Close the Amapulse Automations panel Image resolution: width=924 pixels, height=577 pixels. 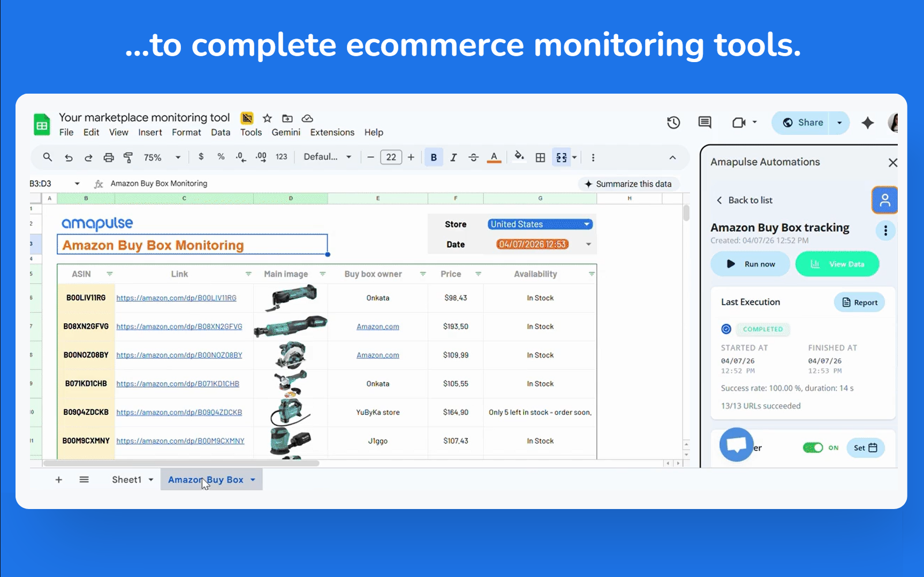click(x=892, y=162)
